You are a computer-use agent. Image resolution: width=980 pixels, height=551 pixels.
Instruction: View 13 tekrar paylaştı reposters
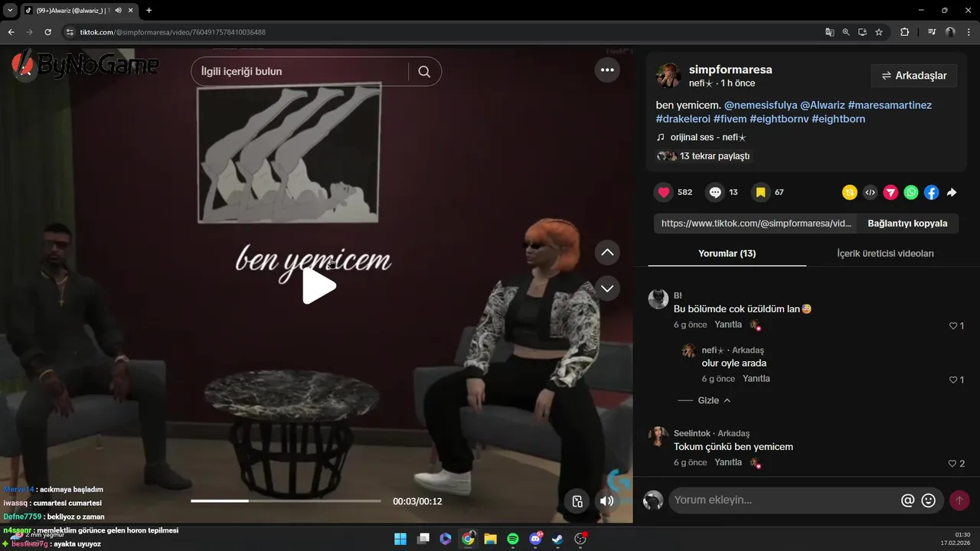[703, 156]
